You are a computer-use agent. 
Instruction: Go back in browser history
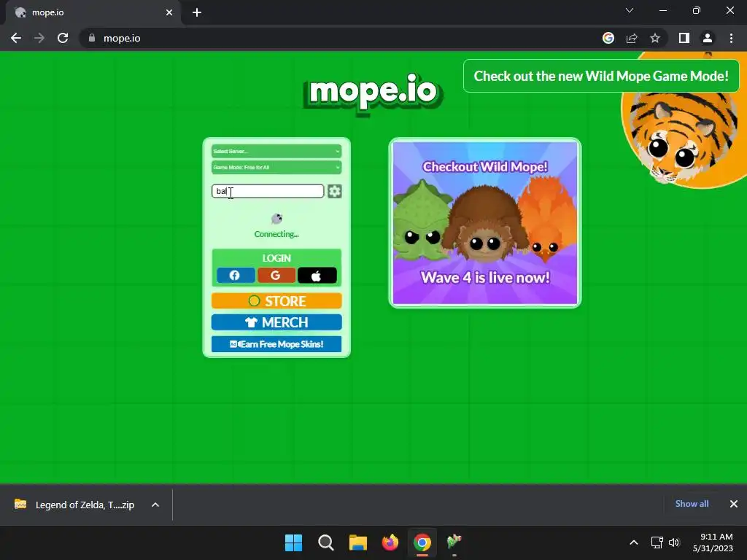16,38
